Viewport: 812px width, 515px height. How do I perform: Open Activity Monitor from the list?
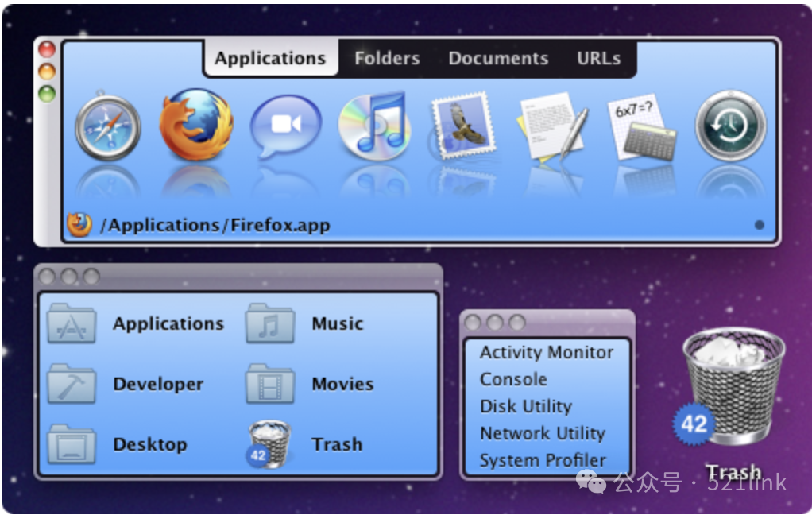(547, 352)
